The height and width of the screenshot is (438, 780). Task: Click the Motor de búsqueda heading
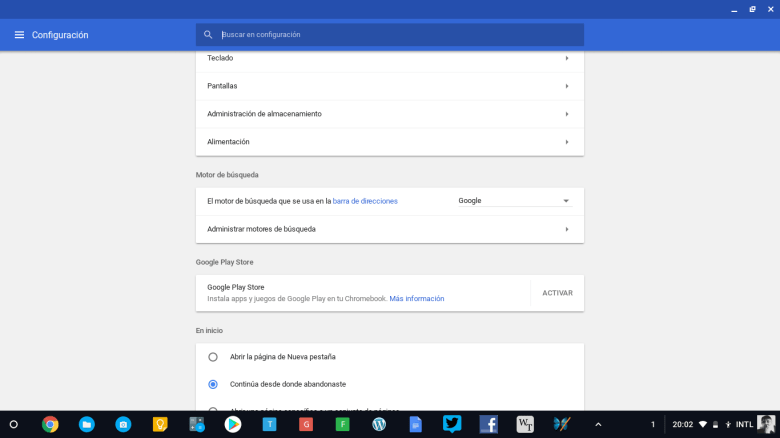pyautogui.click(x=227, y=175)
